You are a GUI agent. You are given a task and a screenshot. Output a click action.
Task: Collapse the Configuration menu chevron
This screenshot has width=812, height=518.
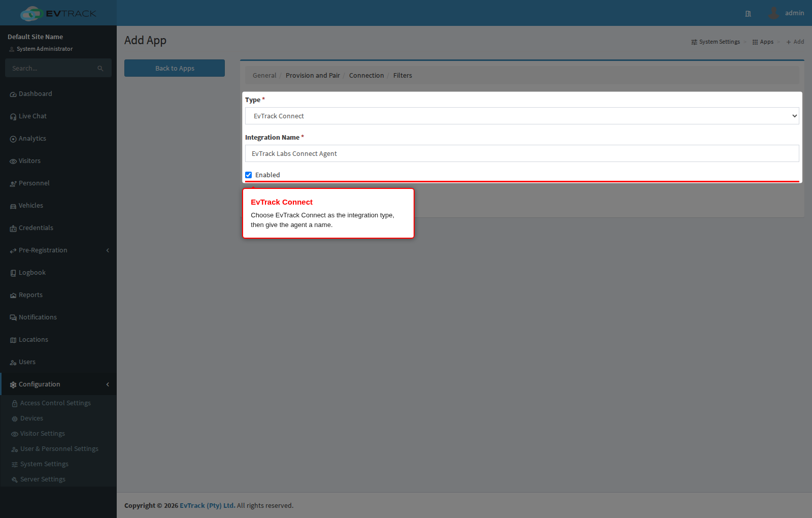pos(108,384)
